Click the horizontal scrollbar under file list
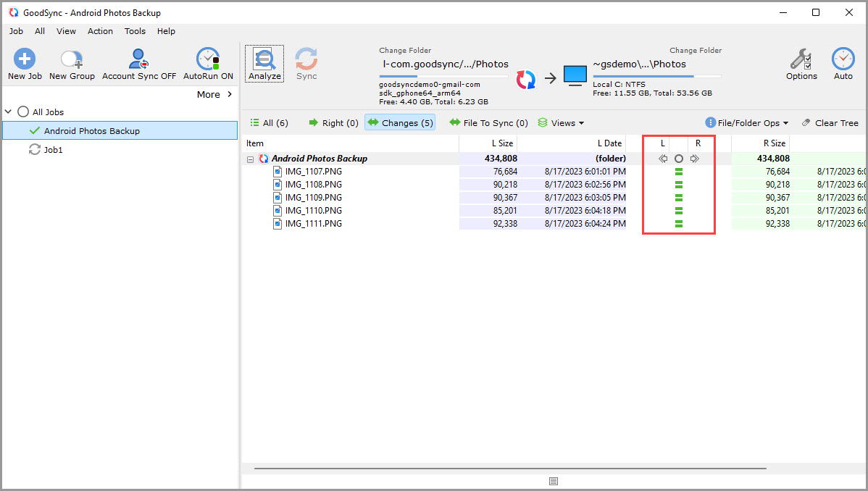 pyautogui.click(x=510, y=469)
